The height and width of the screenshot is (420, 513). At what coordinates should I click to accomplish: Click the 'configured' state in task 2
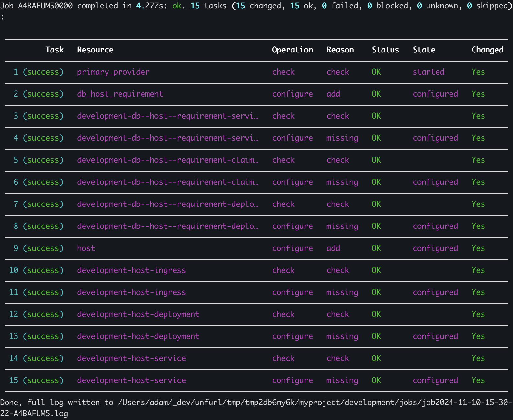(435, 94)
